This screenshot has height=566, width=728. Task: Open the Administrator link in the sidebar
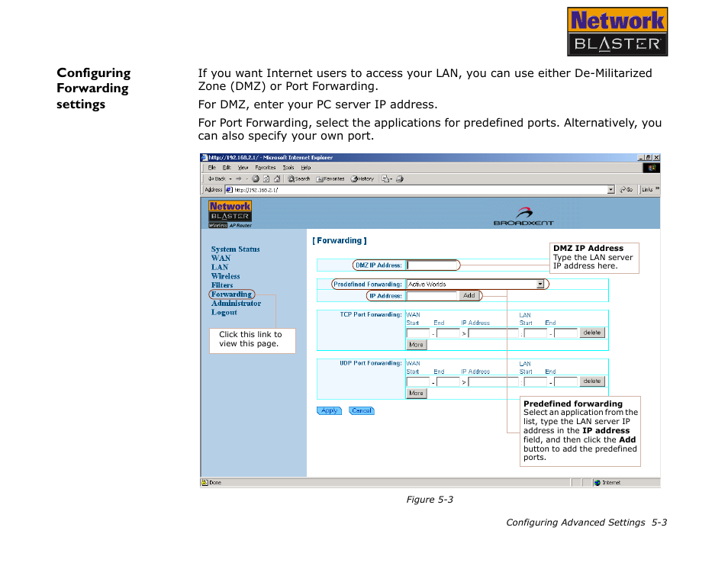coord(236,304)
